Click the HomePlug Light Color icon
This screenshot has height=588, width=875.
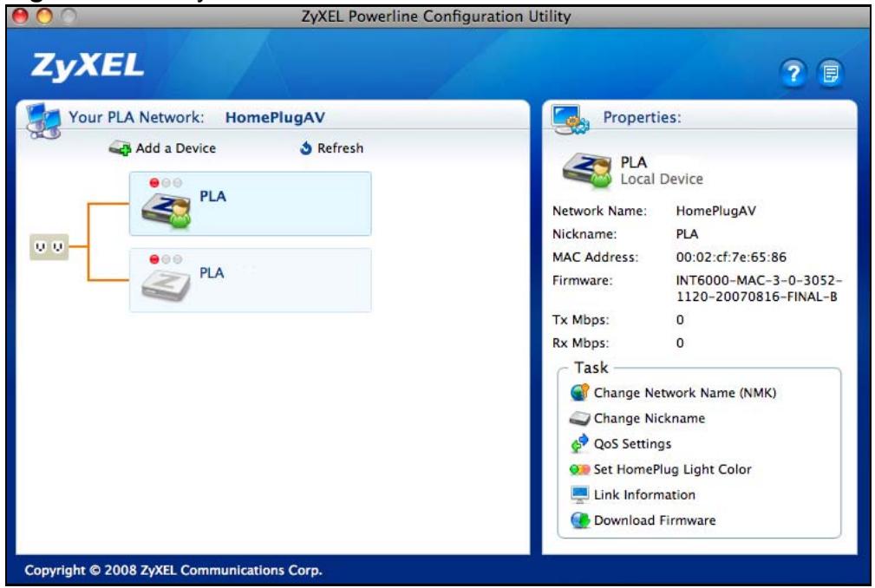[580, 470]
